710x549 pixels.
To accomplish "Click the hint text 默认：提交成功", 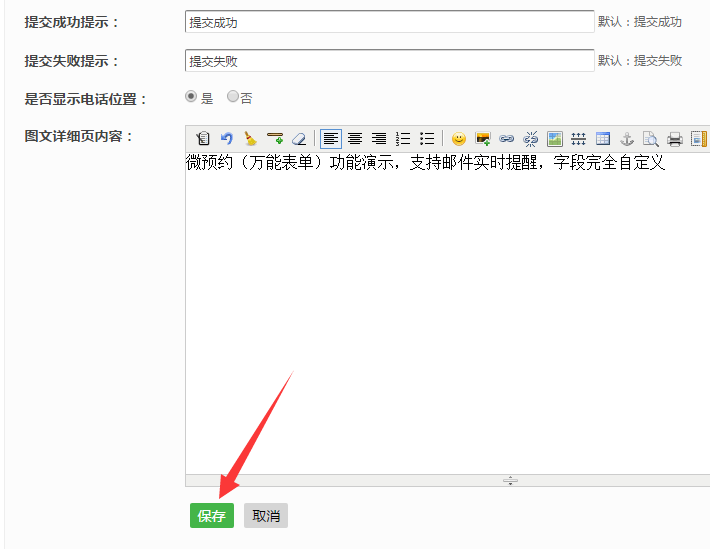I will pyautogui.click(x=640, y=22).
